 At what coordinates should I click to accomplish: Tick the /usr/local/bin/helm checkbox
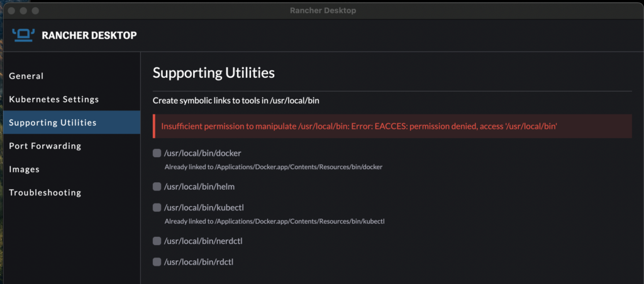(x=157, y=187)
